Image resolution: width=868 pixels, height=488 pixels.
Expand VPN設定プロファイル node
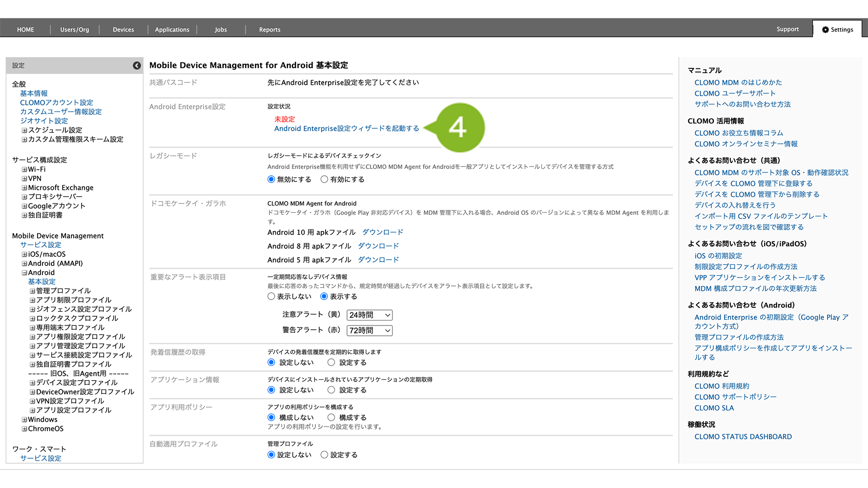[x=33, y=401]
